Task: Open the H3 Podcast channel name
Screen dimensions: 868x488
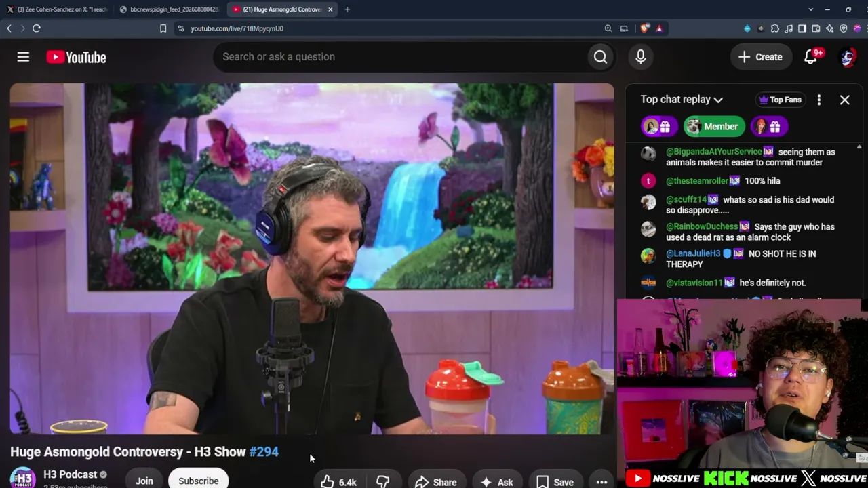Action: click(70, 474)
